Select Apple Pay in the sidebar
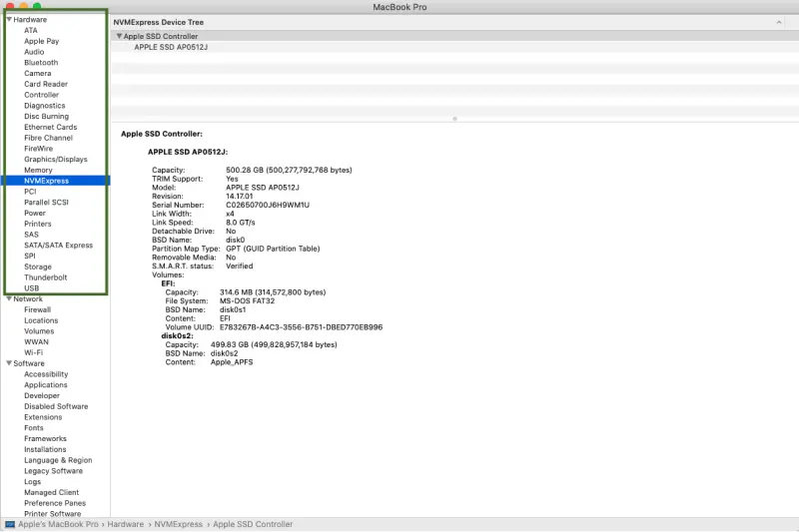 41,41
